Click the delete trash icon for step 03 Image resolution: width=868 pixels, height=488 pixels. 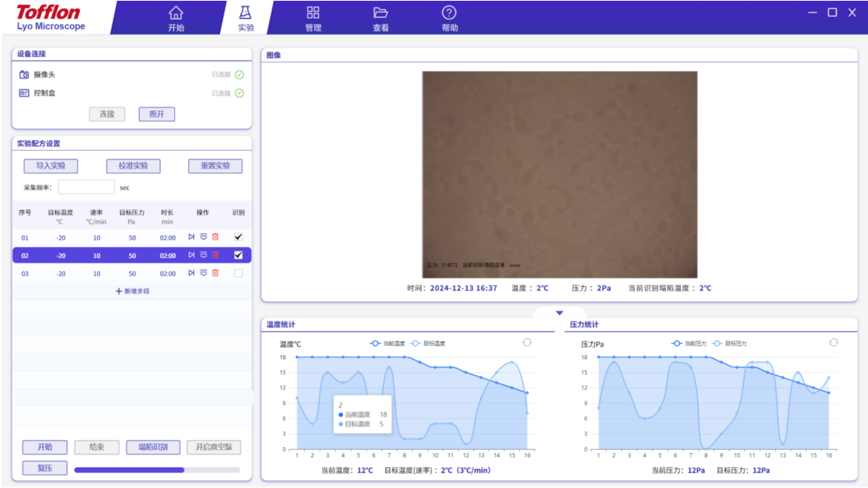click(x=216, y=273)
